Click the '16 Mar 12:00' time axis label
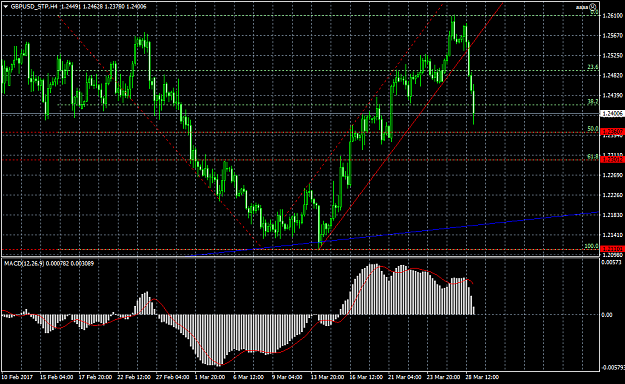The image size is (625, 384). coord(366,377)
